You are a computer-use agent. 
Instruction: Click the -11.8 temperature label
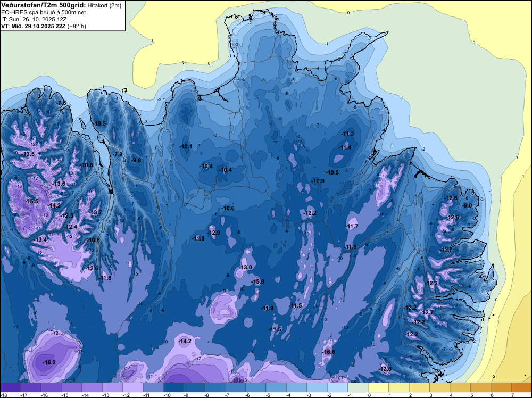198,238
